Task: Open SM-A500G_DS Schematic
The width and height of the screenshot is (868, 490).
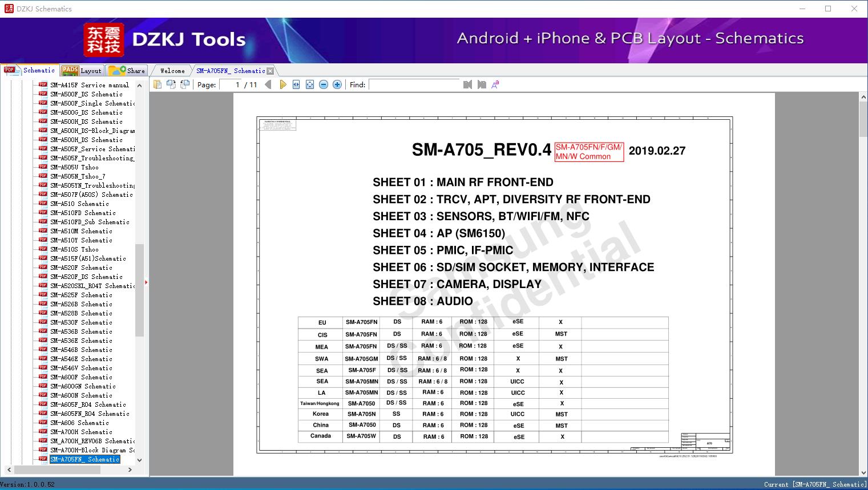Action: point(86,112)
